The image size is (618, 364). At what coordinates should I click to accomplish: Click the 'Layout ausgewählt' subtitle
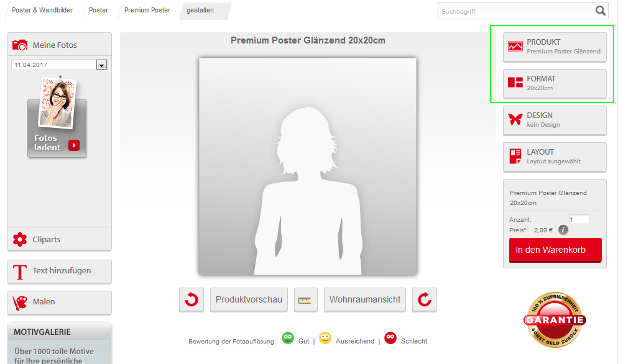(554, 161)
